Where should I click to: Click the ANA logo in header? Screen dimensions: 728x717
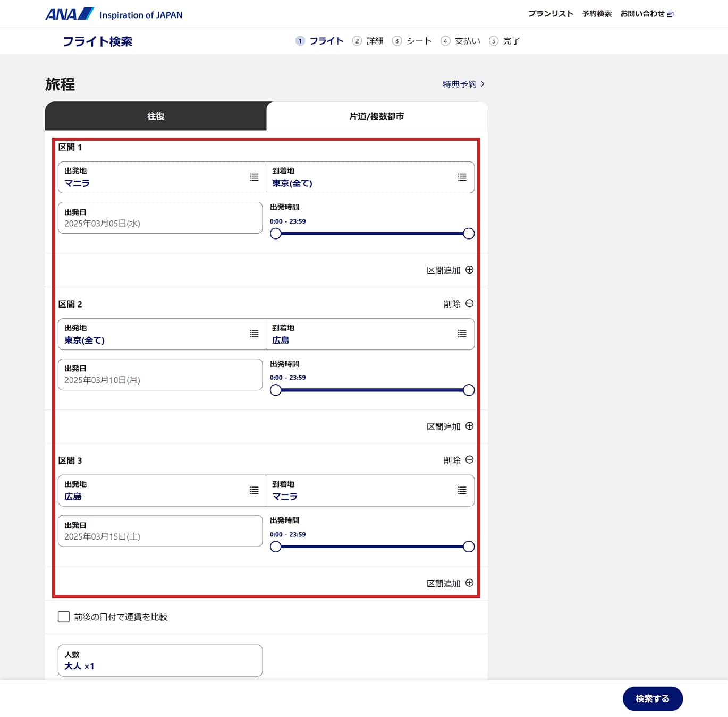[x=70, y=14]
